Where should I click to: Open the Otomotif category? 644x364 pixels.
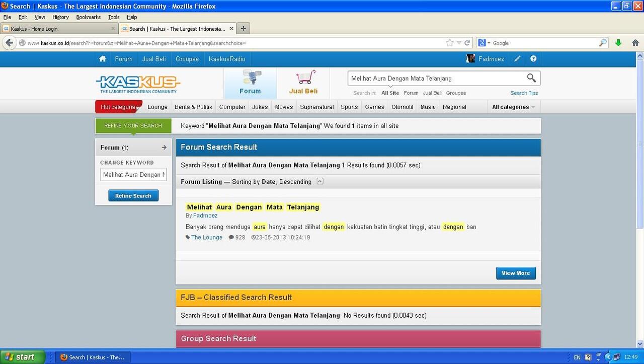point(403,107)
